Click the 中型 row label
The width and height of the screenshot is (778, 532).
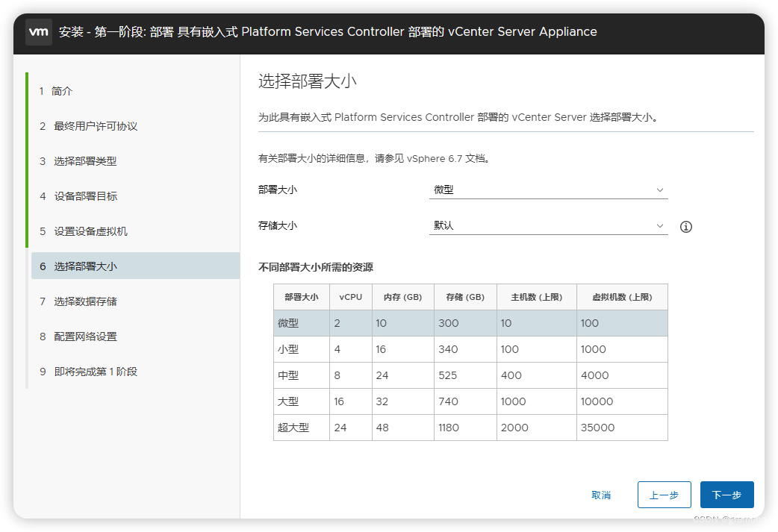(288, 376)
